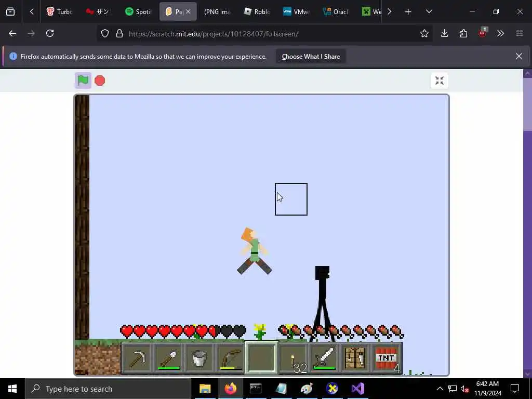This screenshot has width=532, height=399.
Task: Open the Visual Studio taskbar icon
Action: pyautogui.click(x=358, y=389)
